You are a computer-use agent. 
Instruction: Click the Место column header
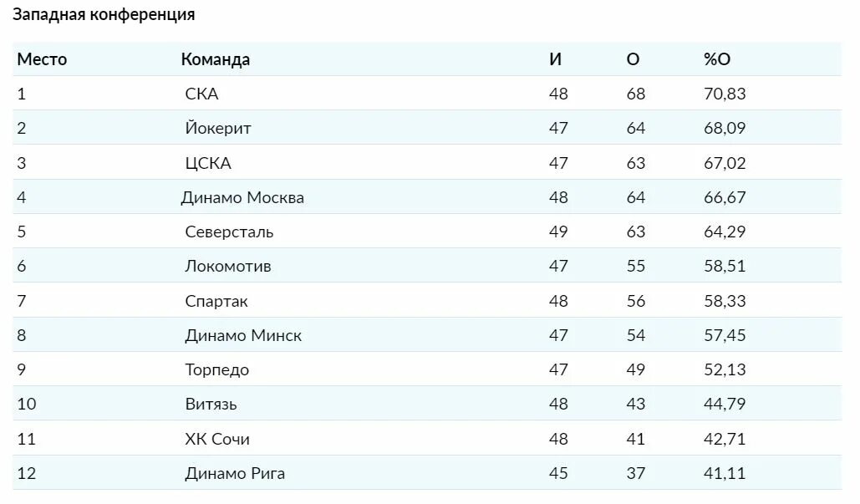click(42, 59)
